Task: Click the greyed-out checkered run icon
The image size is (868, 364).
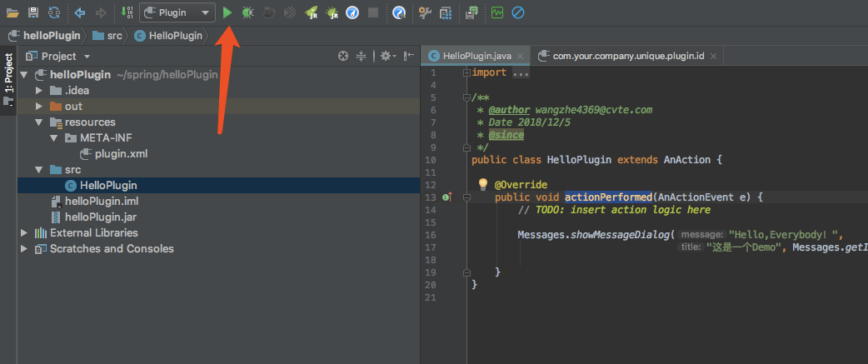Action: click(290, 12)
